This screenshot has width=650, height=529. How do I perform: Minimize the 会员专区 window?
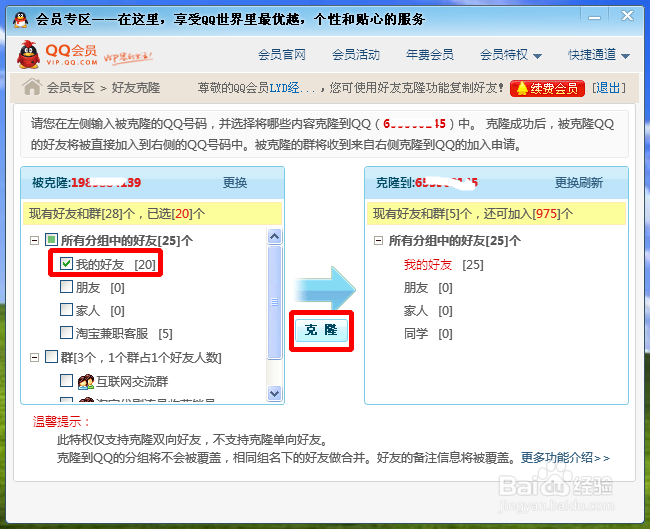pos(594,17)
